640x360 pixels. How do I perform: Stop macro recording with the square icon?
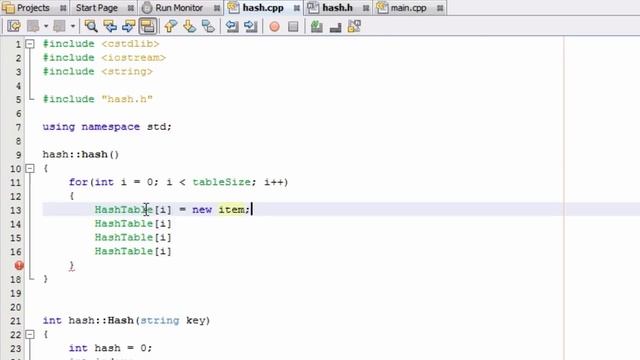293,27
